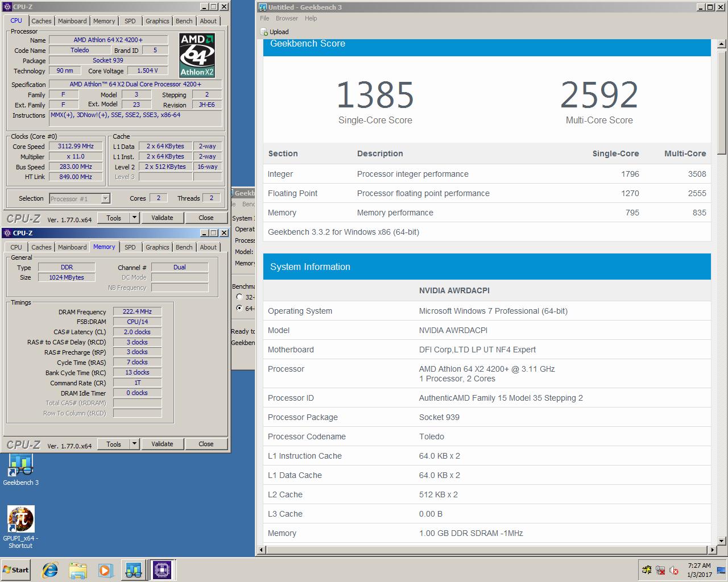The height and width of the screenshot is (582, 728).
Task: Click the Geekbench Upload icon
Action: point(264,32)
